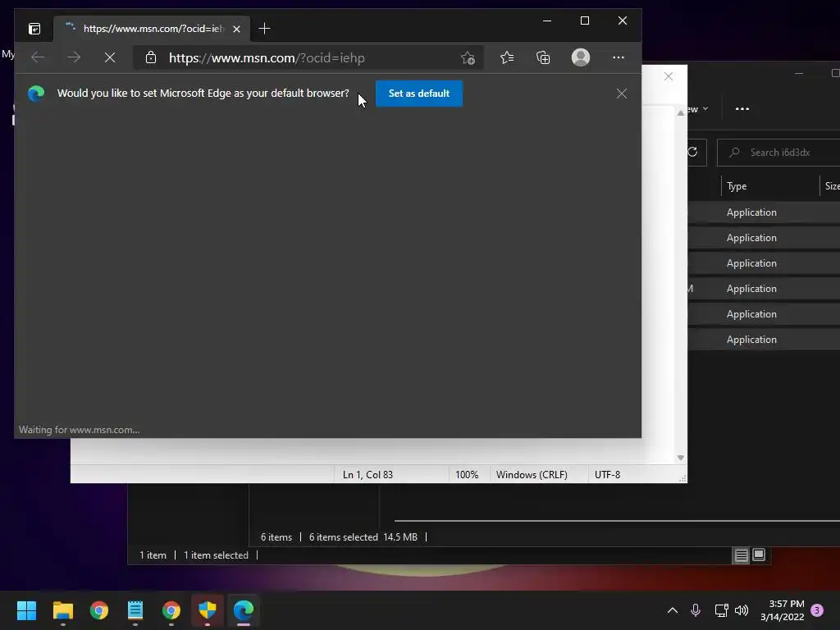Open Edge Settings and more menu

pyautogui.click(x=619, y=57)
